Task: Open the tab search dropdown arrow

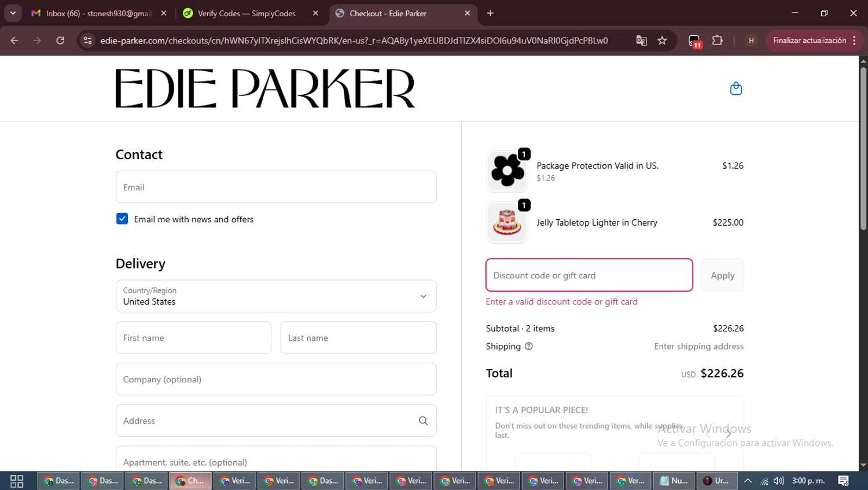Action: pos(13,13)
